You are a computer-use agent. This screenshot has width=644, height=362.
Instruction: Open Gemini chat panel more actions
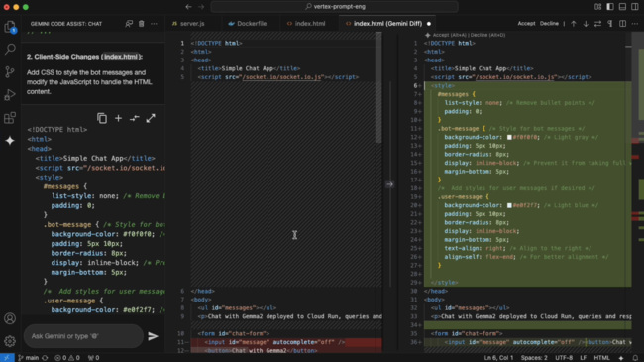click(154, 24)
